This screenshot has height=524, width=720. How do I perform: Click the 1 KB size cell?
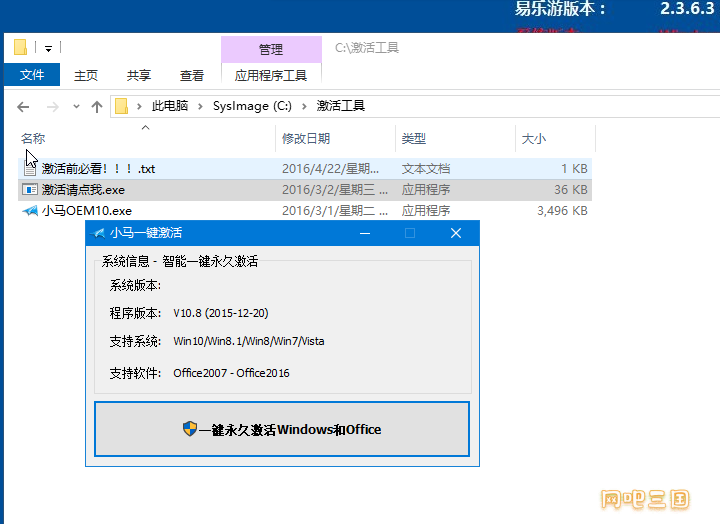click(574, 169)
